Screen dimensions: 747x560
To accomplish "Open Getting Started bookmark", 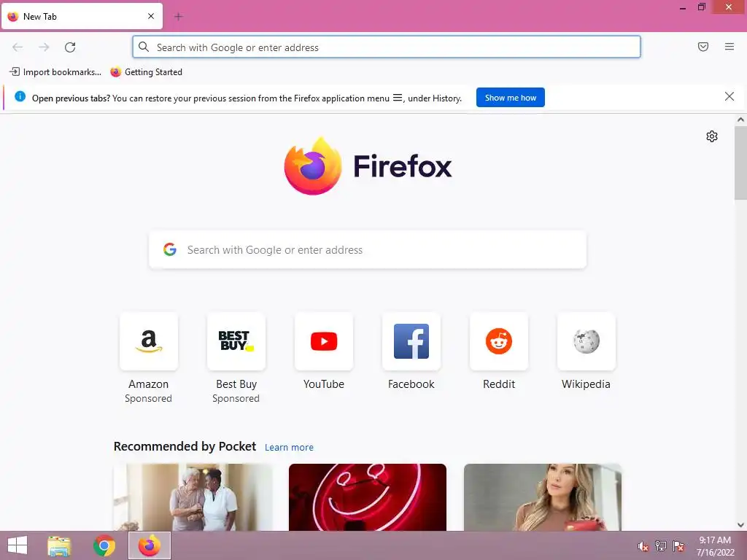I will click(146, 72).
